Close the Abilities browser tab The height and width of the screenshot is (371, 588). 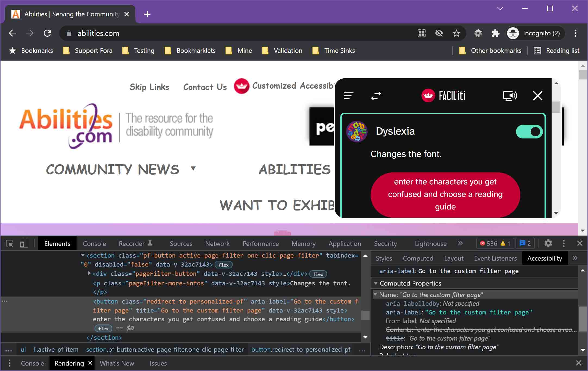(x=127, y=14)
